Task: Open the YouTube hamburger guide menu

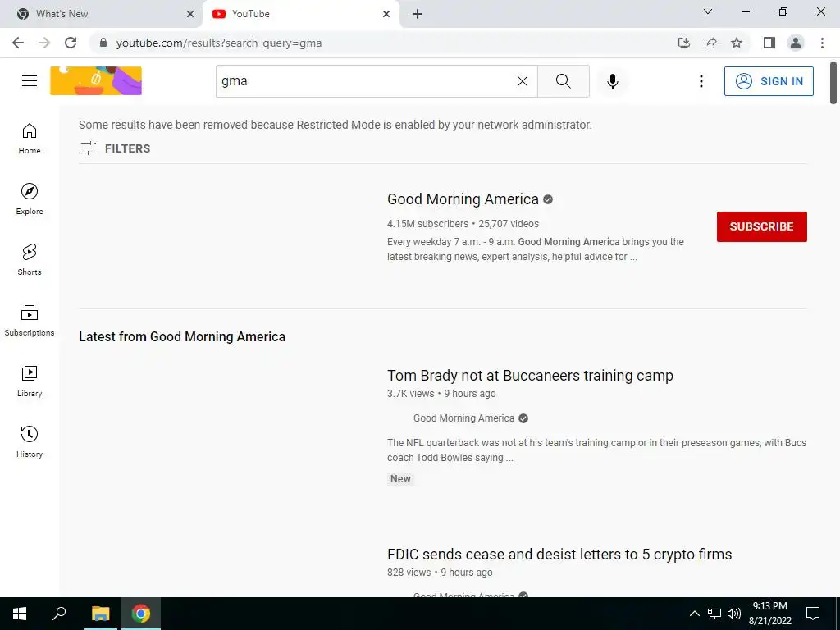Action: tap(30, 81)
